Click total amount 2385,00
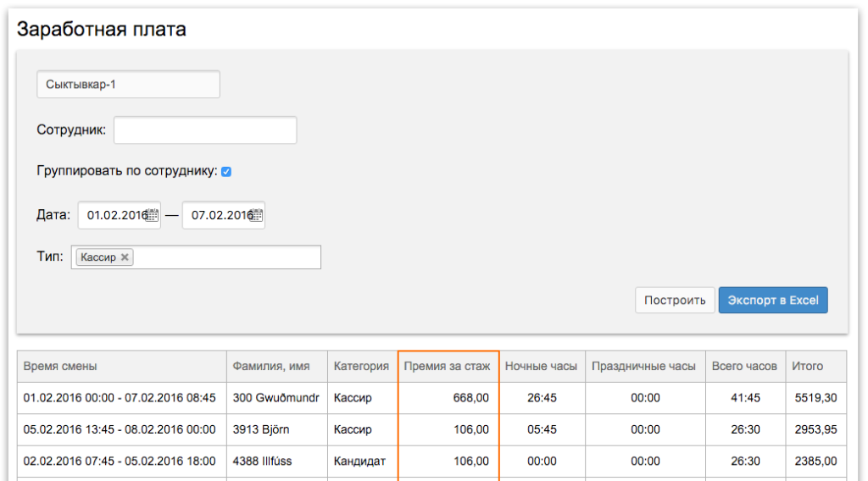Viewport: 868px width, 481px height. pos(816,461)
